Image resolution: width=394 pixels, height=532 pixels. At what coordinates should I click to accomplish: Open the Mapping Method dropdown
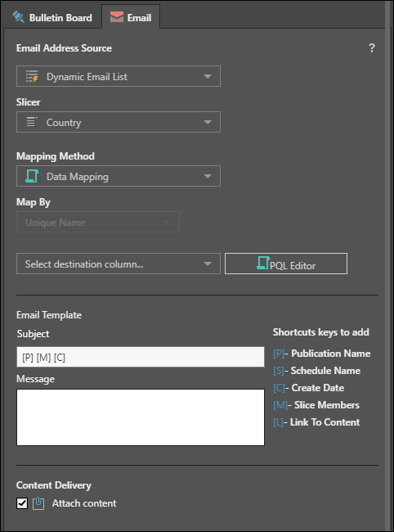coord(119,176)
